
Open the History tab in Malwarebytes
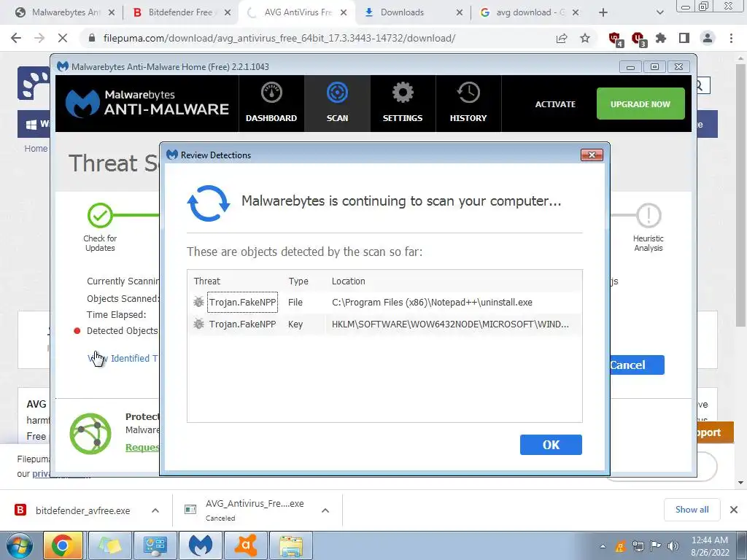tap(468, 104)
